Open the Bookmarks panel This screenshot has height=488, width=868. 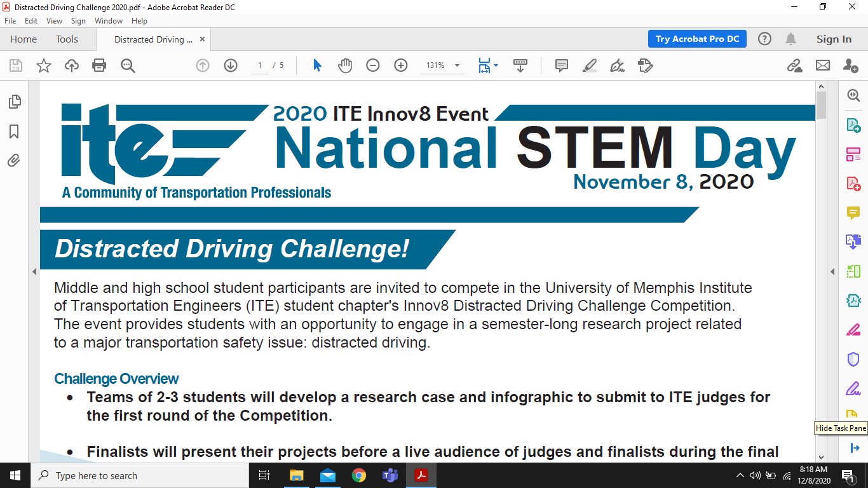pos(14,132)
